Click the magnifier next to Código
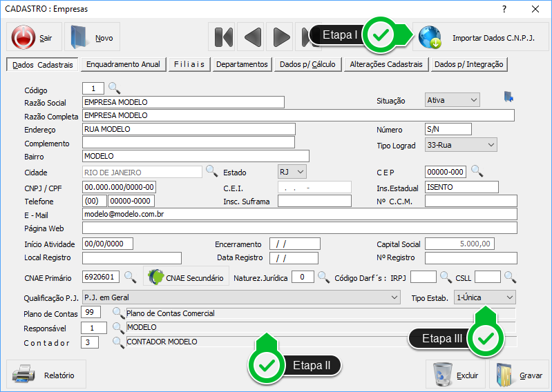This screenshot has height=392, width=552. click(x=114, y=88)
